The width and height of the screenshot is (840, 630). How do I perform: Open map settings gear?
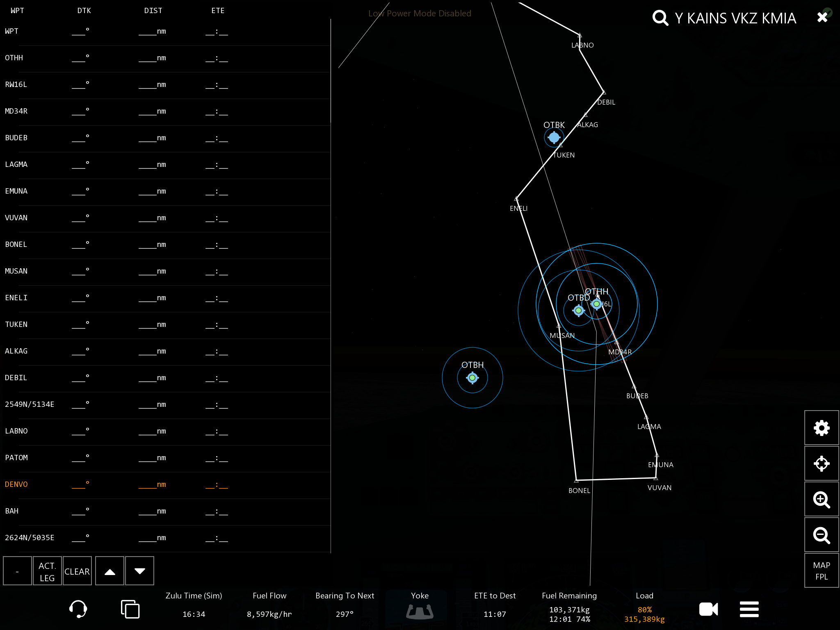[821, 428]
